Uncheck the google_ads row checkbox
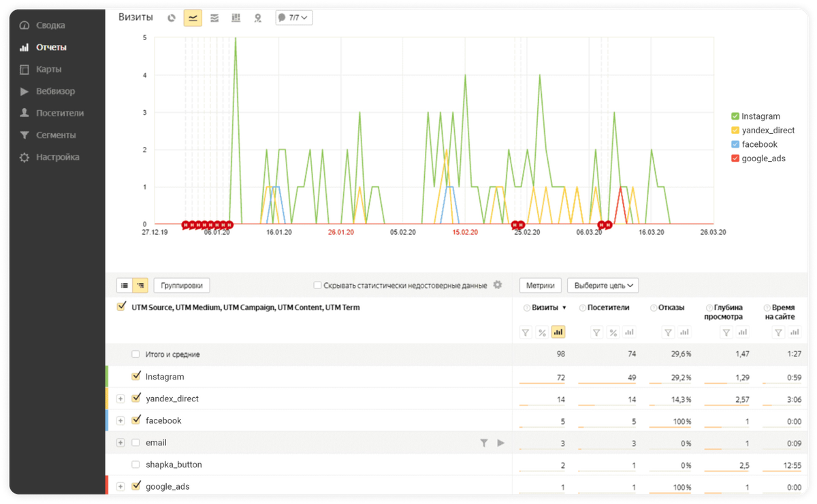 coord(135,486)
